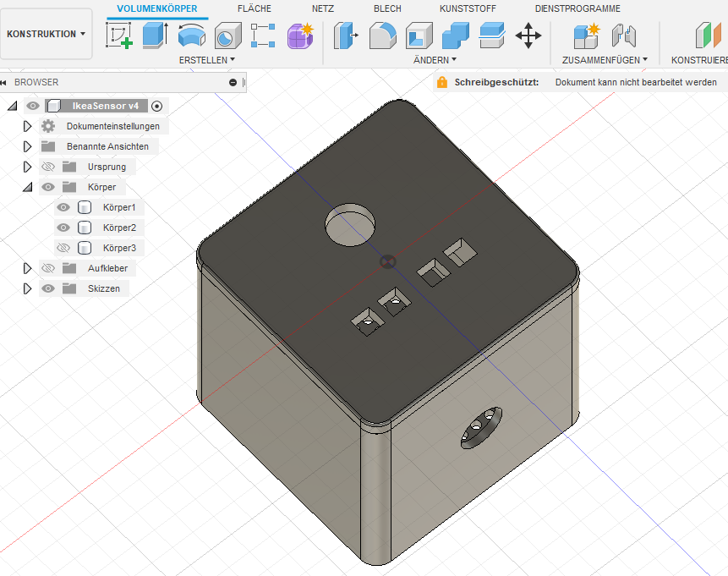The image size is (728, 576).
Task: Click the Dokumenteinstellungen gear icon
Action: pyautogui.click(x=48, y=126)
